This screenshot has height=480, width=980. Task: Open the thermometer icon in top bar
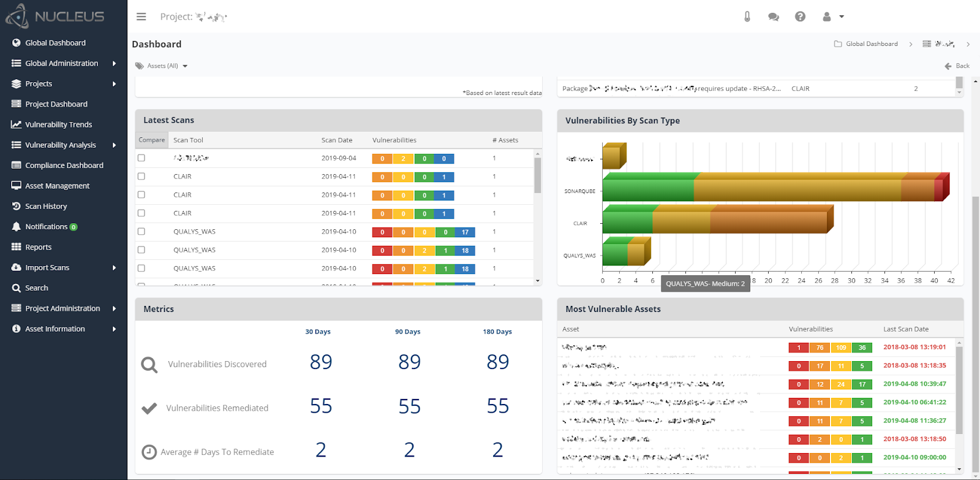[x=747, y=17]
